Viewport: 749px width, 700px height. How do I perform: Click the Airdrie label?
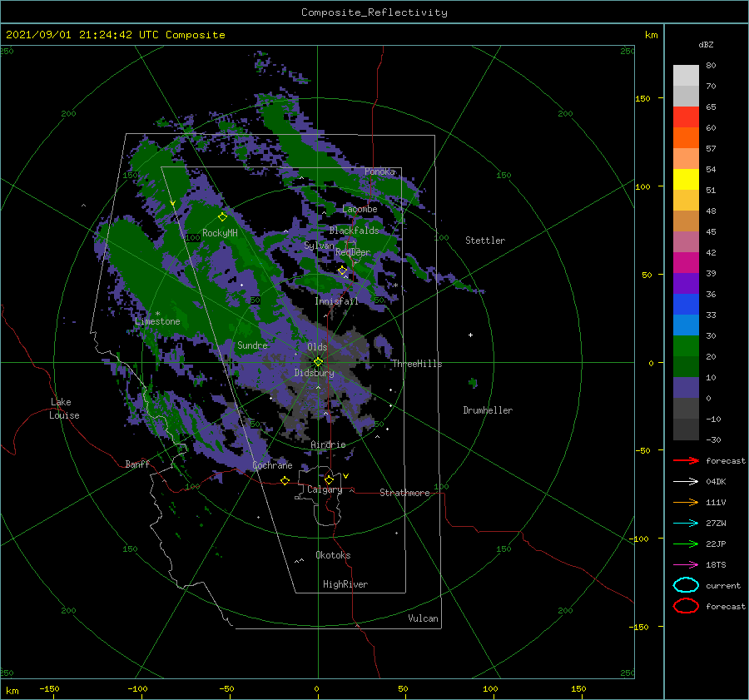pyautogui.click(x=328, y=444)
